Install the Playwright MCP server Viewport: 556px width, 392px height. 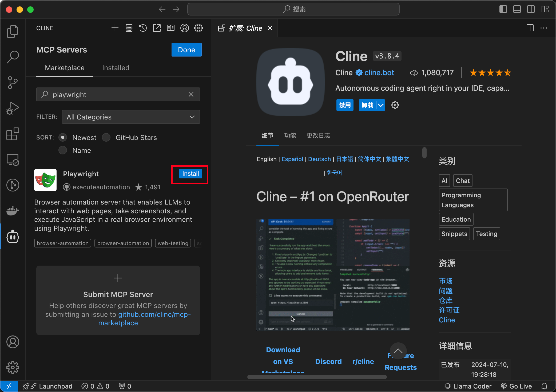point(190,174)
